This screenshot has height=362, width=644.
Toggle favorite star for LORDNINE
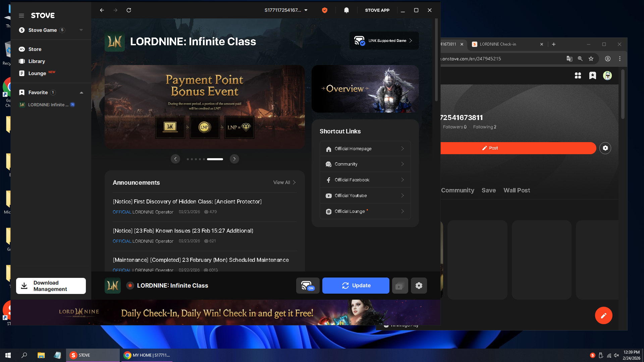click(x=130, y=286)
